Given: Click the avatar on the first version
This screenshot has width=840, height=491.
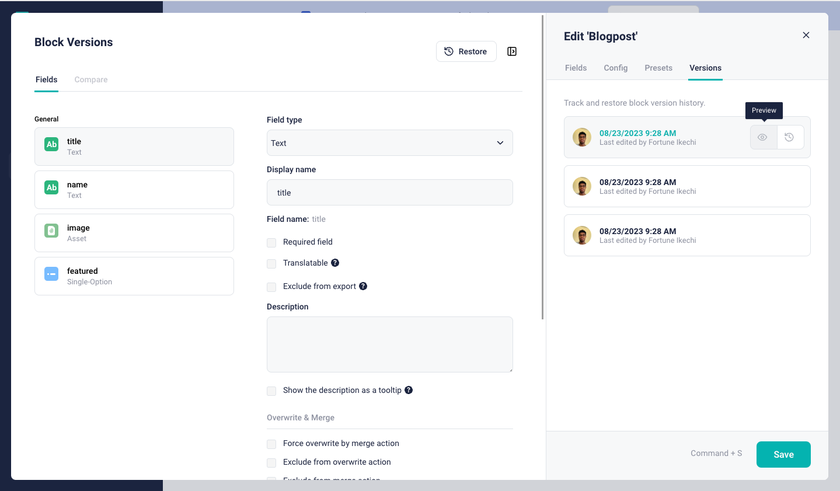Looking at the screenshot, I should (582, 137).
